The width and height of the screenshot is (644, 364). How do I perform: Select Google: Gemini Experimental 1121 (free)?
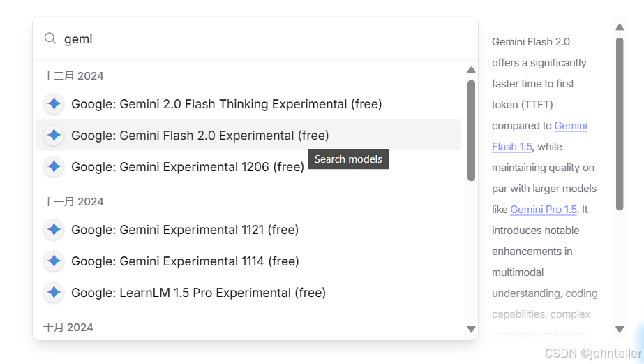tap(184, 230)
